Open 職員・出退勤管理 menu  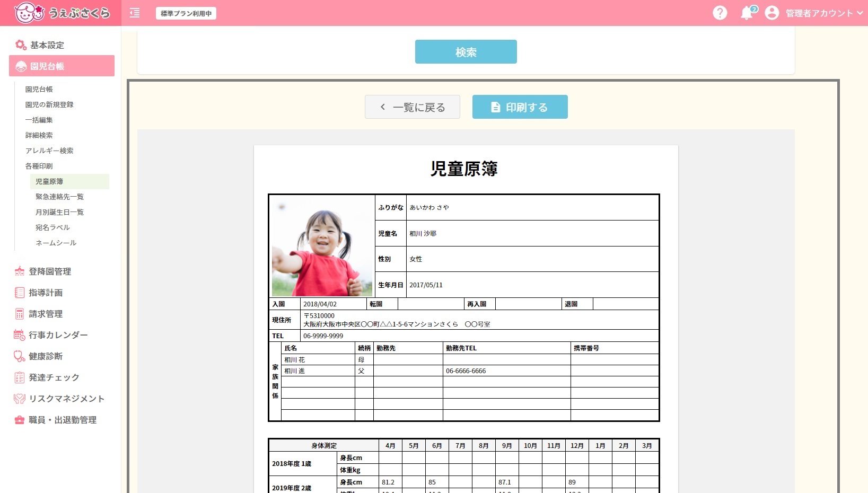pyautogui.click(x=62, y=420)
